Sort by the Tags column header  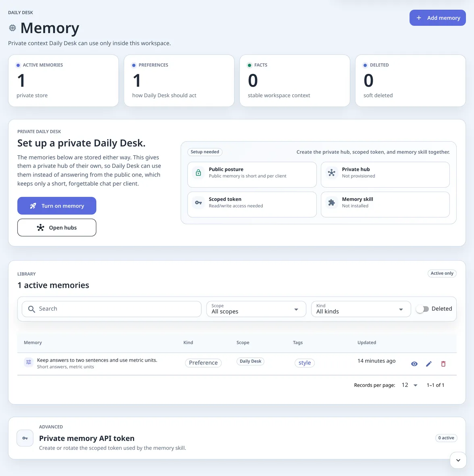[298, 342]
